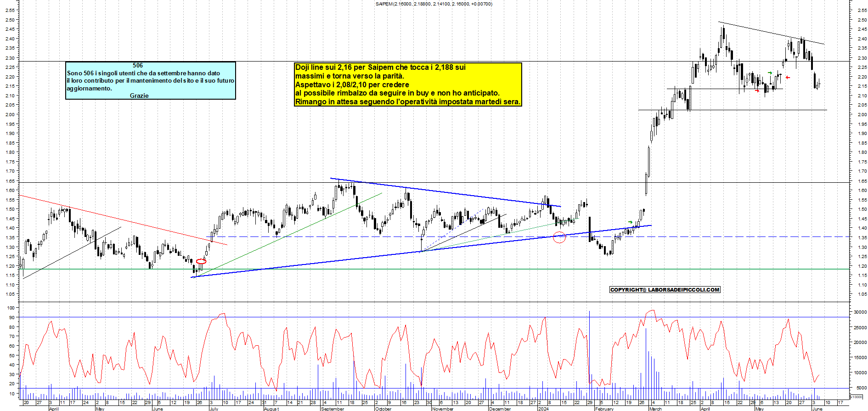This screenshot has height=411, width=868.
Task: Click the 70 value on oscillator scale
Action: [x=12, y=336]
